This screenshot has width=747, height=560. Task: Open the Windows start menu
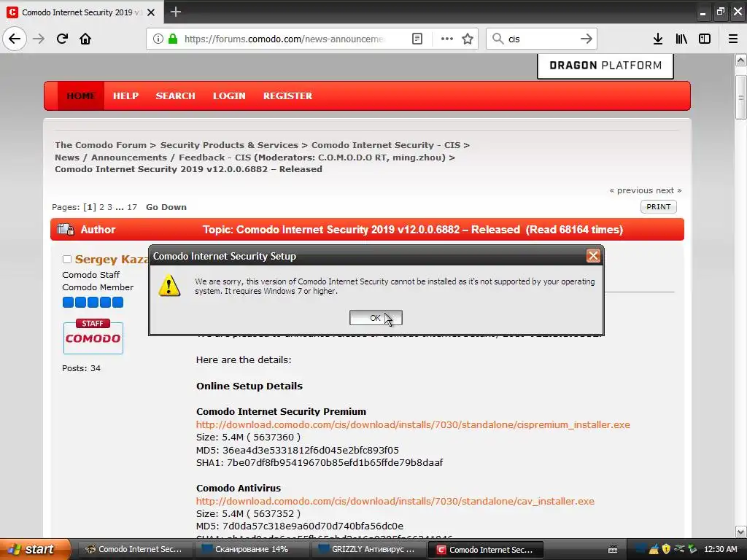pos(35,550)
